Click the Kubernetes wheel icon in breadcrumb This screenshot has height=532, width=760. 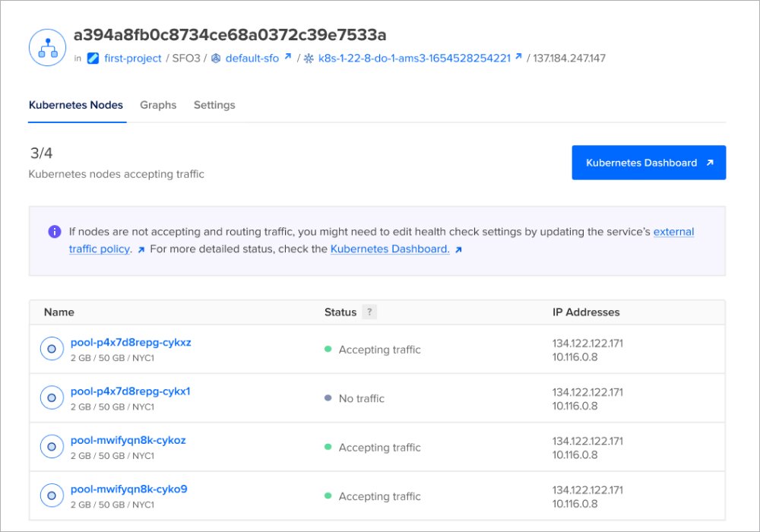(309, 59)
